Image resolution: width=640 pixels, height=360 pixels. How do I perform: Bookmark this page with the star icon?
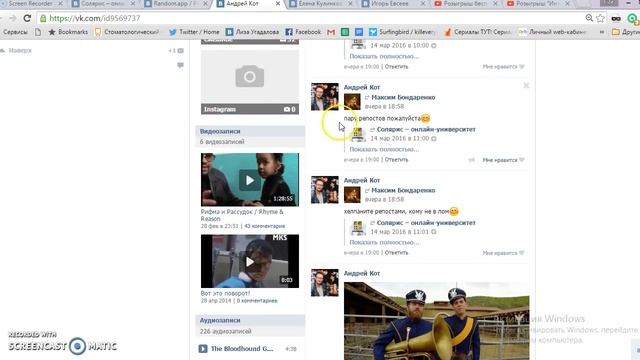click(600, 18)
